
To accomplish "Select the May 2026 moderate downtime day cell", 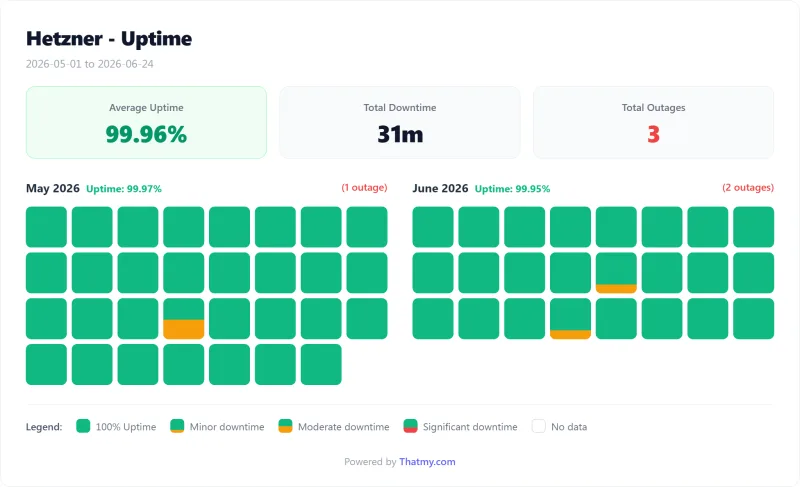I will click(x=184, y=319).
